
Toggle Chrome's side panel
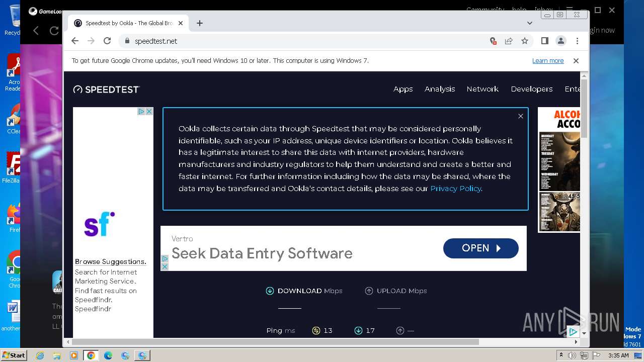545,41
